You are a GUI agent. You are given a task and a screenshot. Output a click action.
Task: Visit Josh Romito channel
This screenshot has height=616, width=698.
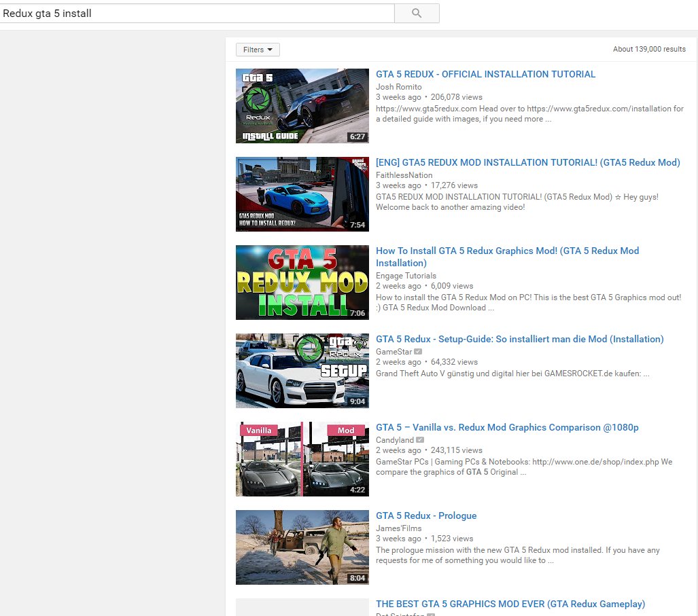pyautogui.click(x=398, y=87)
